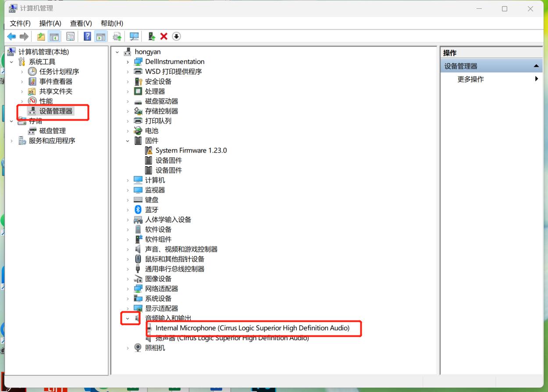Viewport: 548px width, 392px height.
Task: Expand the 事件查看器 node
Action: point(22,82)
